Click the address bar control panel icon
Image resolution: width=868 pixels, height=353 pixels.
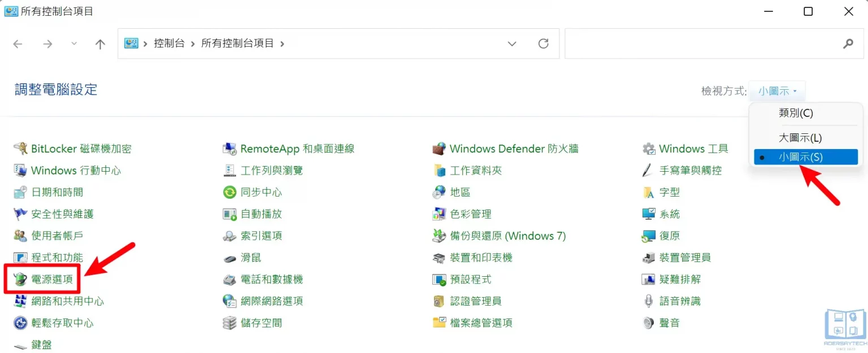click(x=131, y=43)
